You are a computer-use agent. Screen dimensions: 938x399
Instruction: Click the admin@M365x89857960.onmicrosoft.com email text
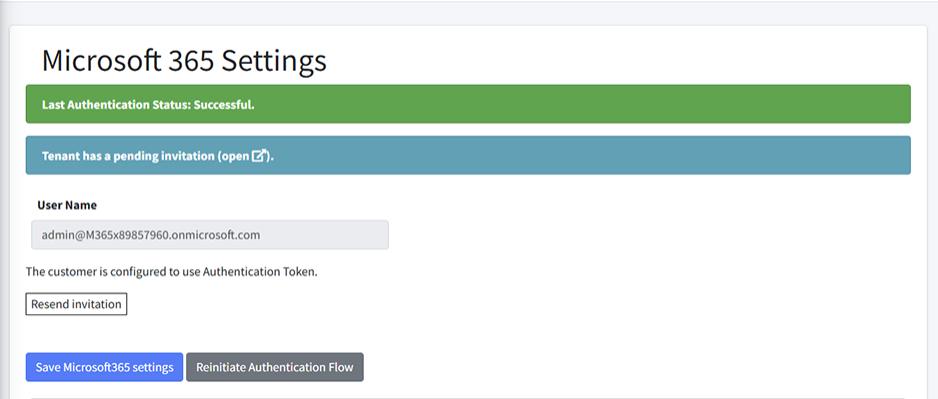tap(151, 235)
